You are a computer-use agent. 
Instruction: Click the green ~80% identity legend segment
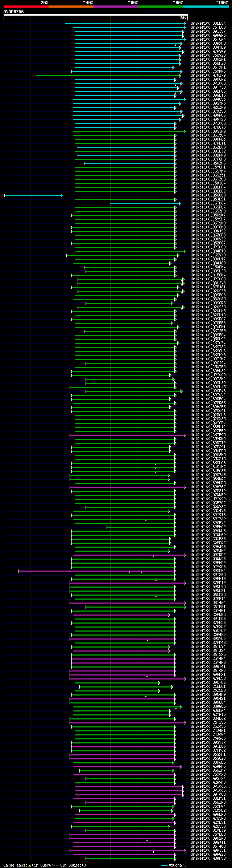[x=161, y=7]
